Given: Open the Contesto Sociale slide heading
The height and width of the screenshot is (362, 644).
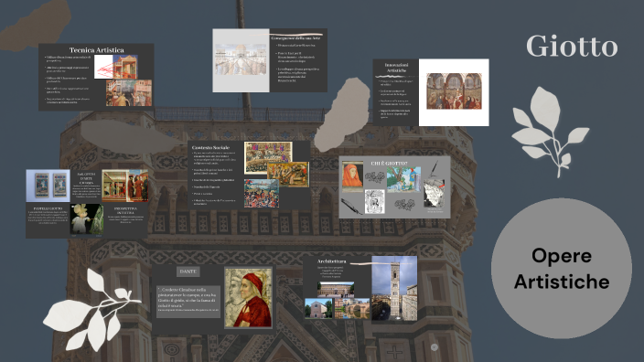Looking at the screenshot, I should click(x=210, y=147).
